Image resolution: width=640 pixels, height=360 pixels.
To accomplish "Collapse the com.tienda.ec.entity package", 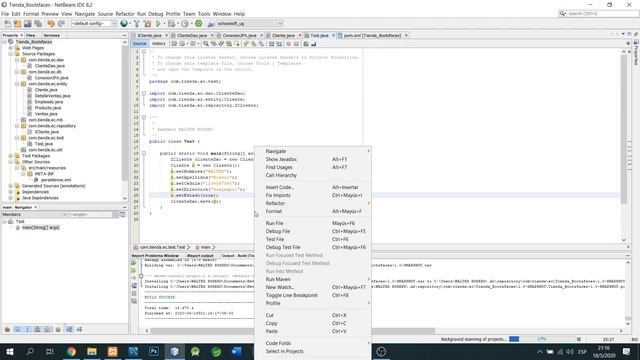I will pos(17,84).
